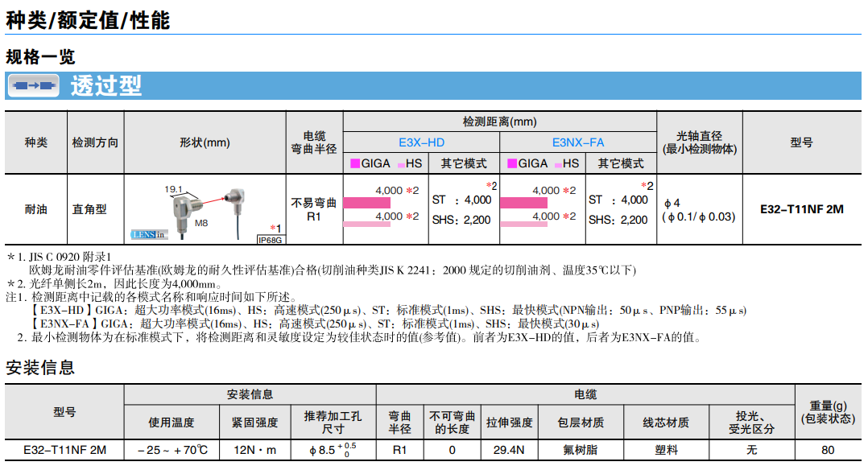Click the 种类/额定值/性能 page heading

point(88,20)
